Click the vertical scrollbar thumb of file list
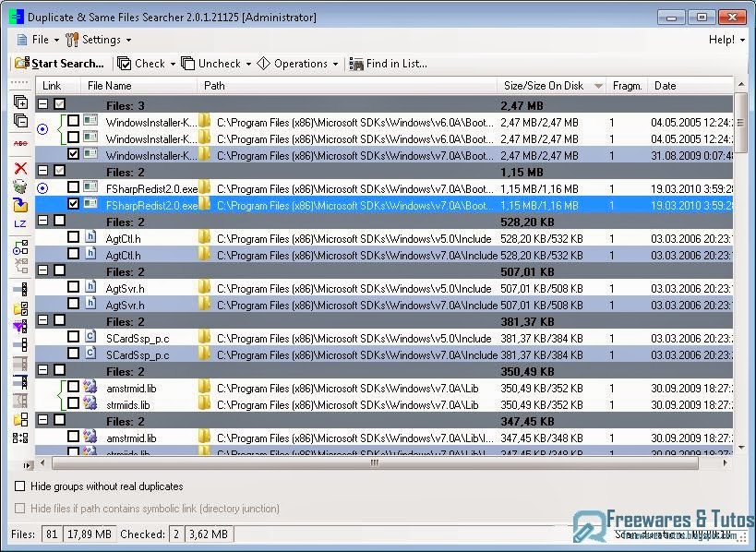The height and width of the screenshot is (552, 756). tap(741, 123)
